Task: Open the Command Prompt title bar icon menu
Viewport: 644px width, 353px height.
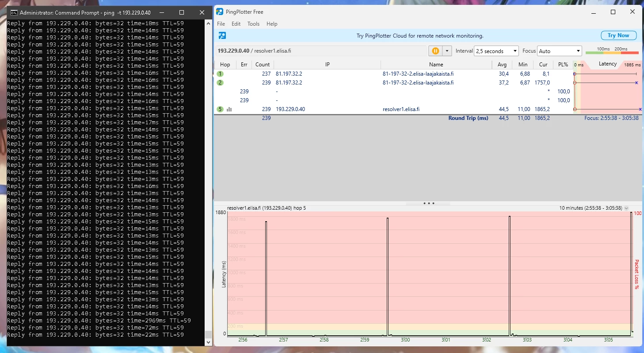Action: 14,12
